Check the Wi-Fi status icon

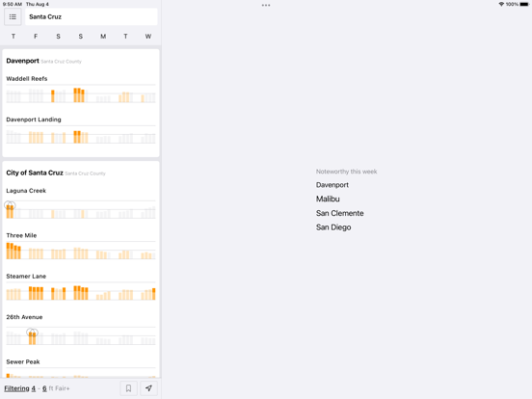[501, 5]
